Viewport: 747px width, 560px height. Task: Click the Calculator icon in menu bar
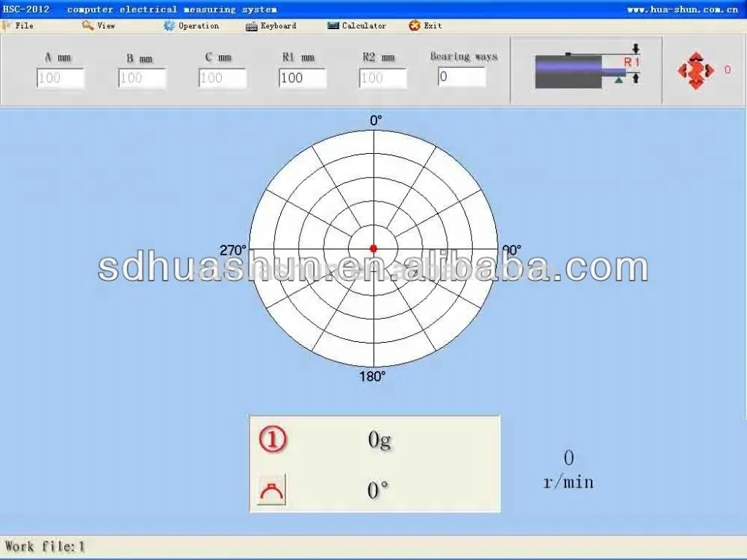333,25
